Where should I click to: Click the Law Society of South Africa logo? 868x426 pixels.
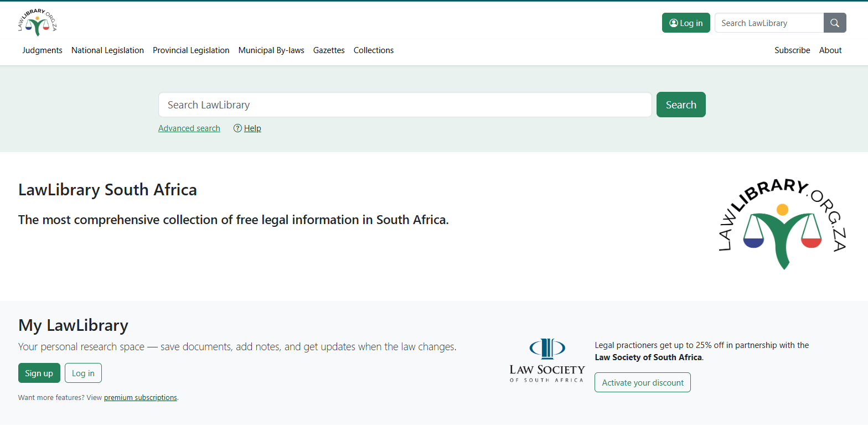coord(547,361)
